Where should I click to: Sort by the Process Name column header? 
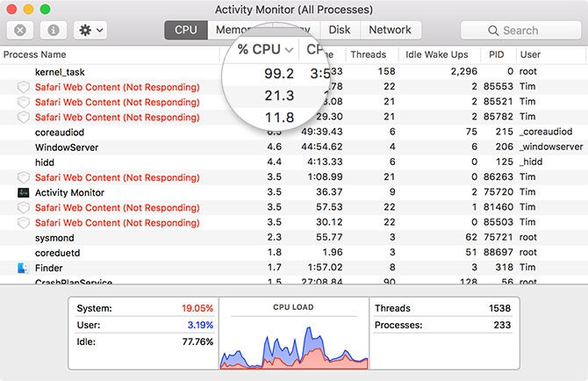[34, 54]
